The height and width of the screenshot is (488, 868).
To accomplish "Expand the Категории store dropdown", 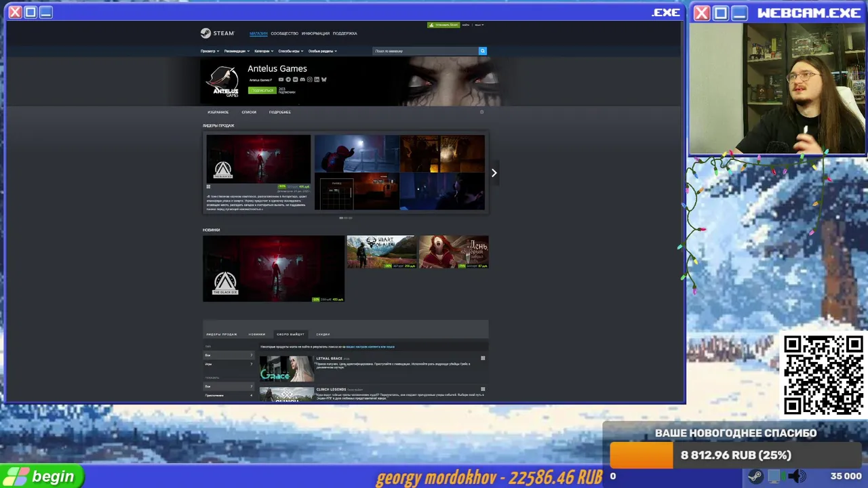I will (x=265, y=51).
